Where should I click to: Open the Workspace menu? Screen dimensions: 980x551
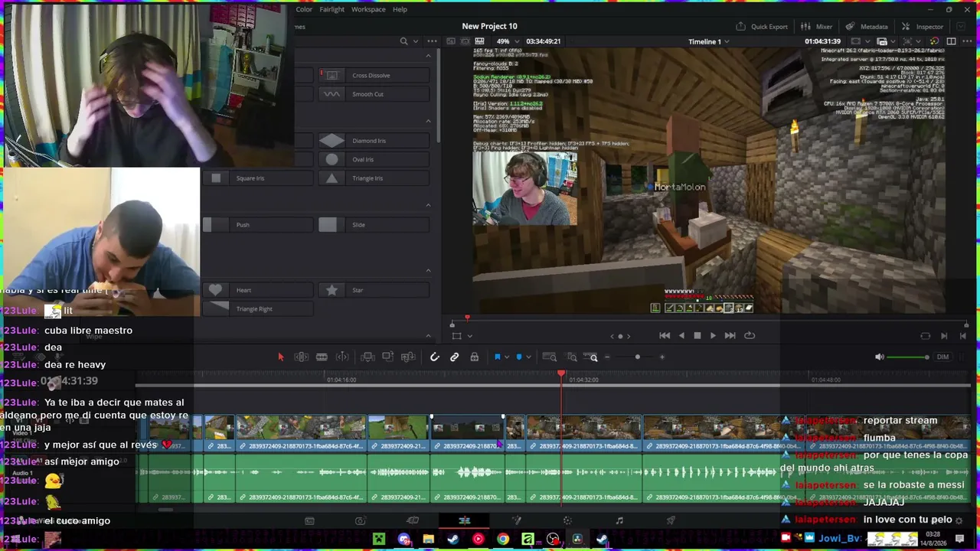pos(368,9)
